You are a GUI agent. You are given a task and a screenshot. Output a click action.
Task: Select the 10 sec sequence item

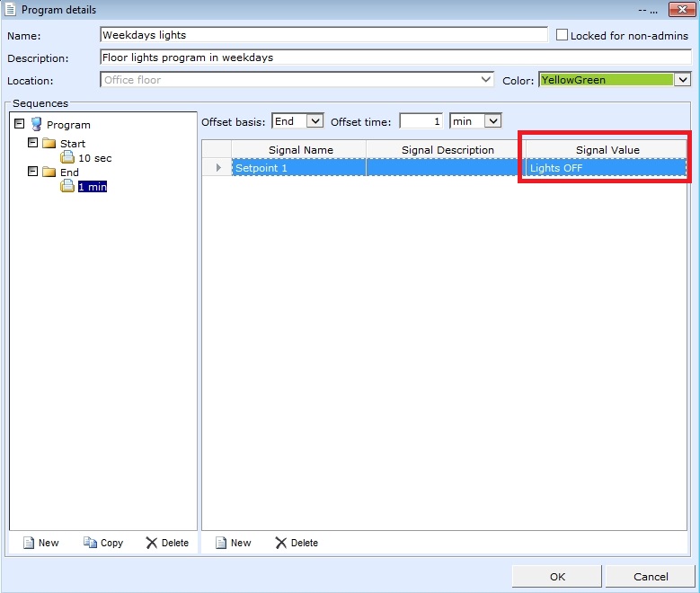tap(94, 158)
